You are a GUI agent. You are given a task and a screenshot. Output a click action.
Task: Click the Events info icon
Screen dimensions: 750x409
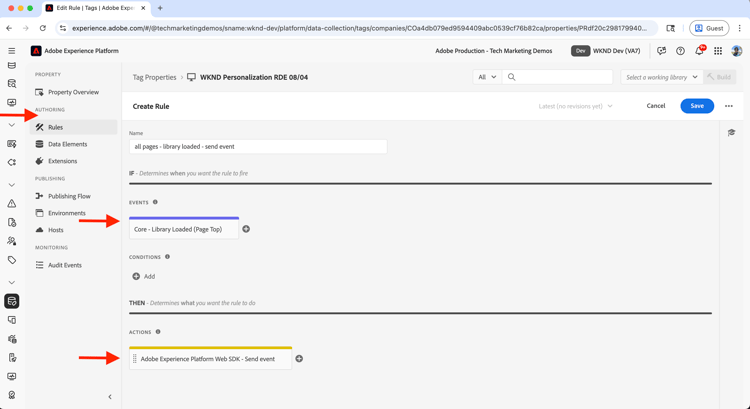155,202
